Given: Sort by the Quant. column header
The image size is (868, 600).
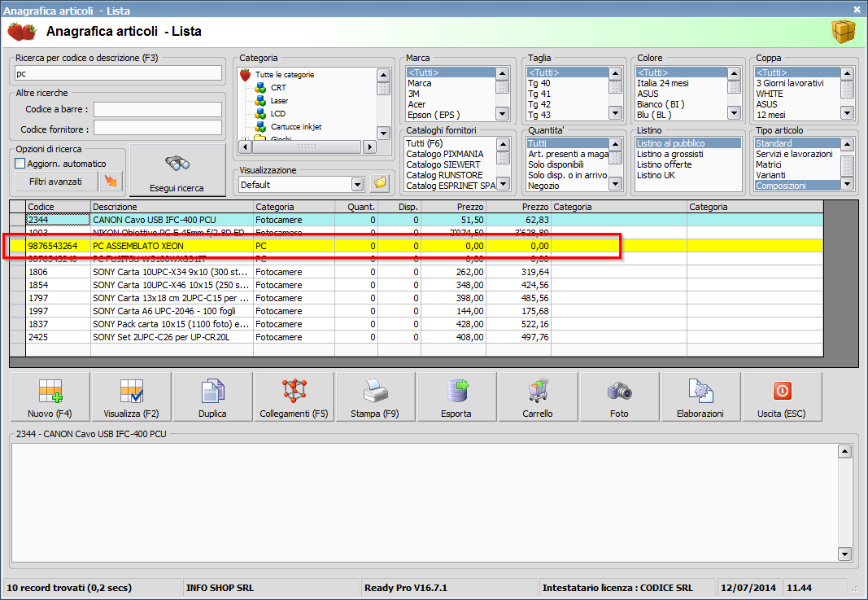Looking at the screenshot, I should pos(356,207).
